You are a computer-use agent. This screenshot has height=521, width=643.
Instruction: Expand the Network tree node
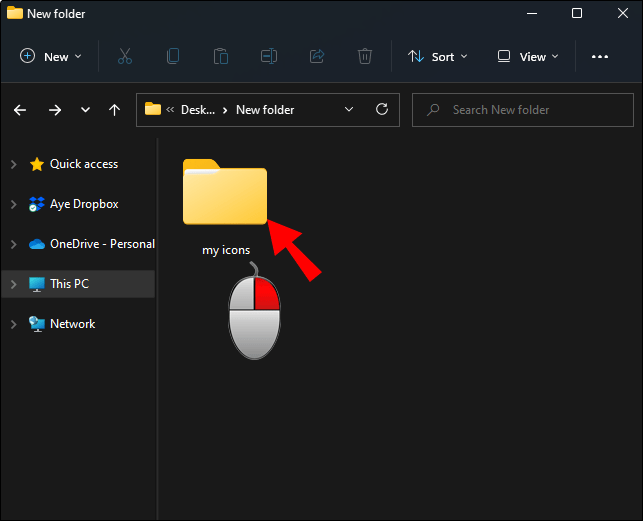[13, 324]
